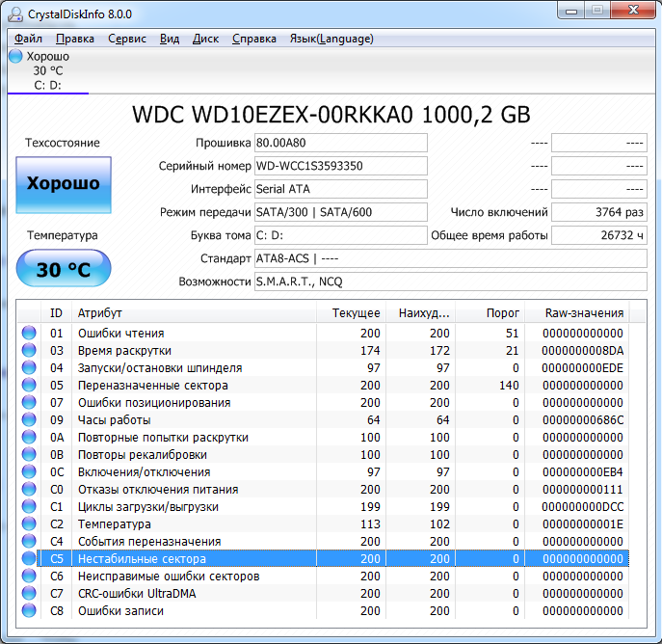Open the Правка menu
Image resolution: width=662 pixels, height=644 pixels.
pos(75,39)
